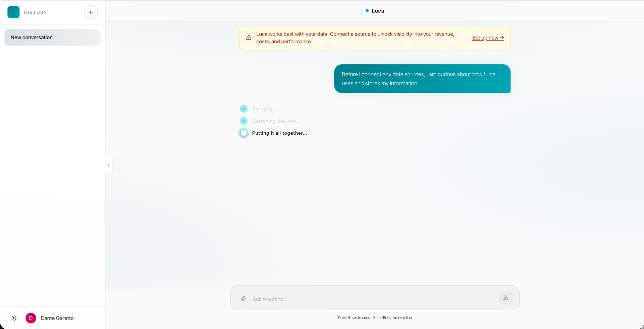Select the user message bubble text

click(x=419, y=79)
